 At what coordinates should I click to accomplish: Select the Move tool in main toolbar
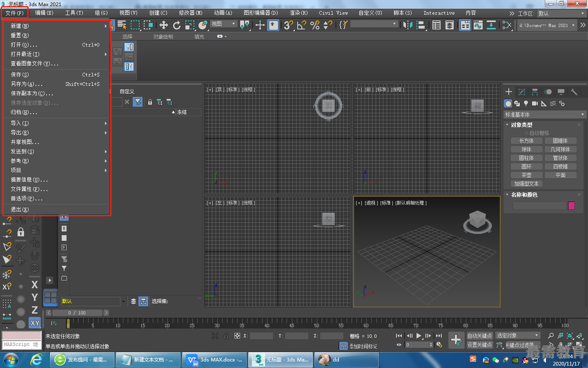tap(164, 25)
